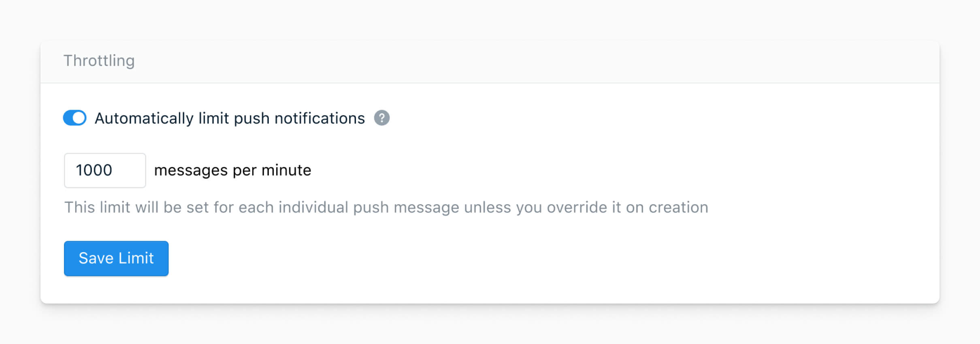The width and height of the screenshot is (980, 344).
Task: Click the "messages per minute" label text
Action: coord(233,170)
